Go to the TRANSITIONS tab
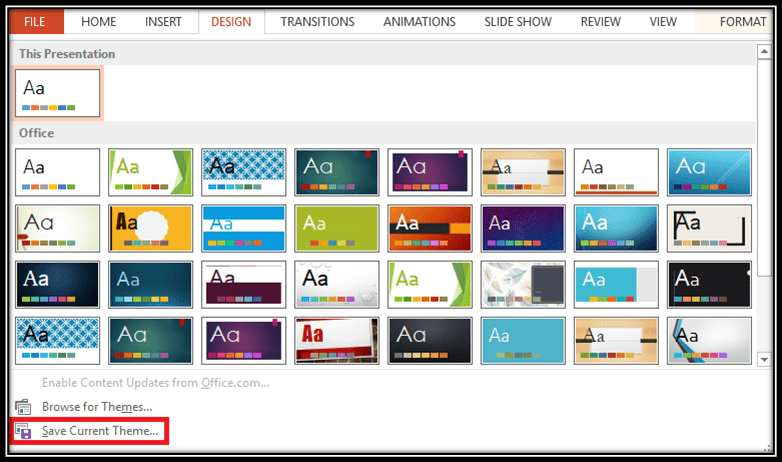782x462 pixels. (x=317, y=22)
